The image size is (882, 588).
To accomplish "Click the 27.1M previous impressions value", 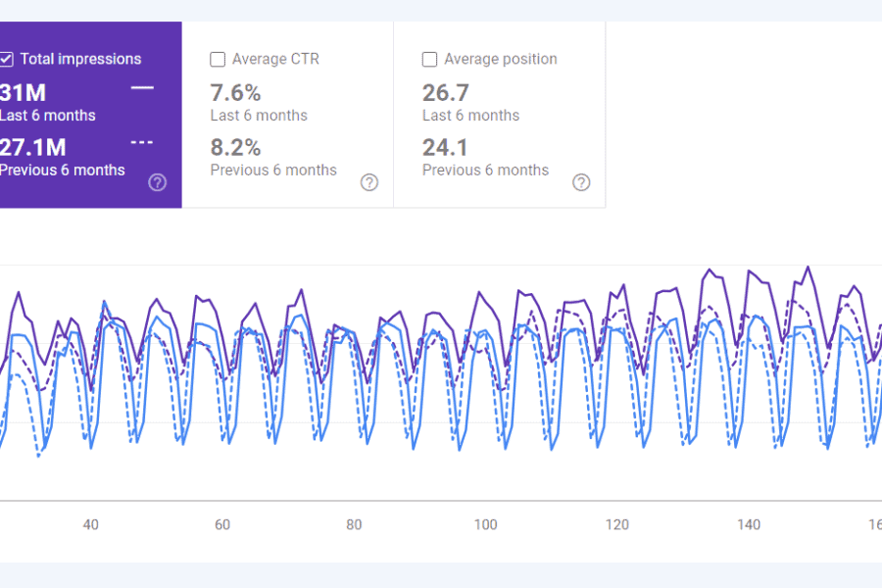I will 33,148.
